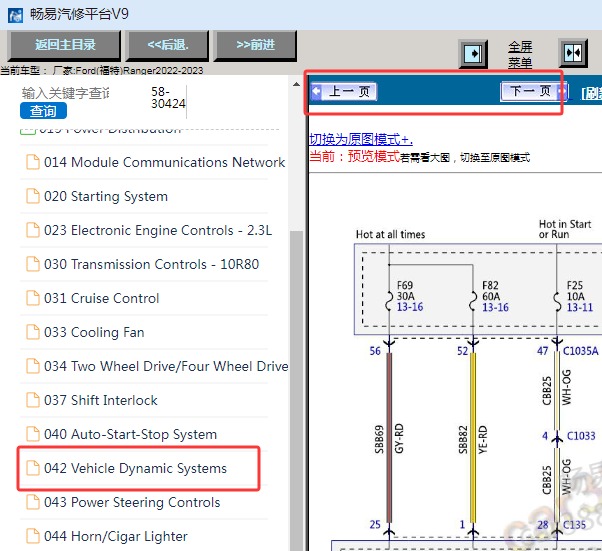Click the document icon beside 043 Power Steering Controls
Image resolution: width=602 pixels, height=551 pixels.
point(33,502)
